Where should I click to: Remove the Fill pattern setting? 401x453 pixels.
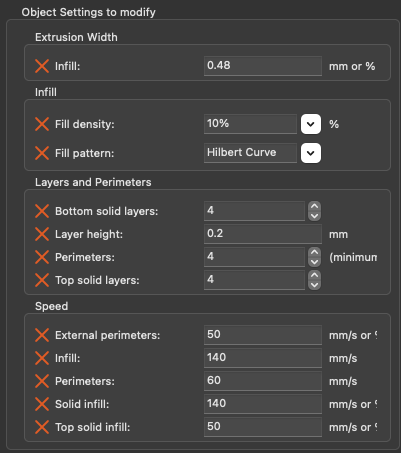click(x=42, y=153)
